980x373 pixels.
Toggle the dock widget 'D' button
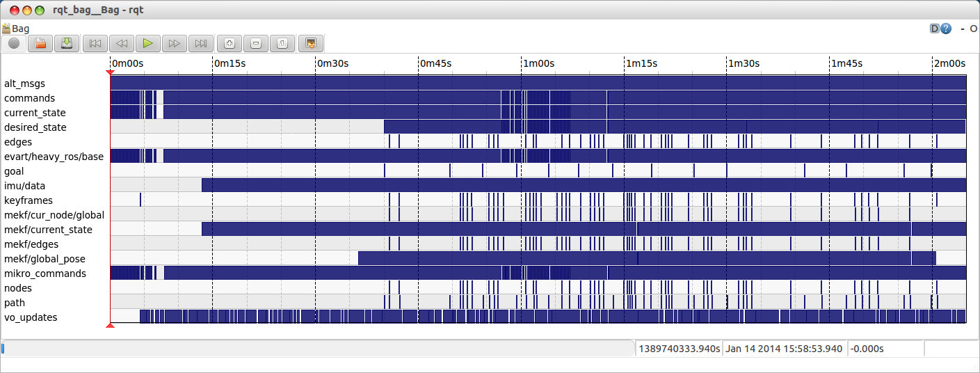(935, 29)
